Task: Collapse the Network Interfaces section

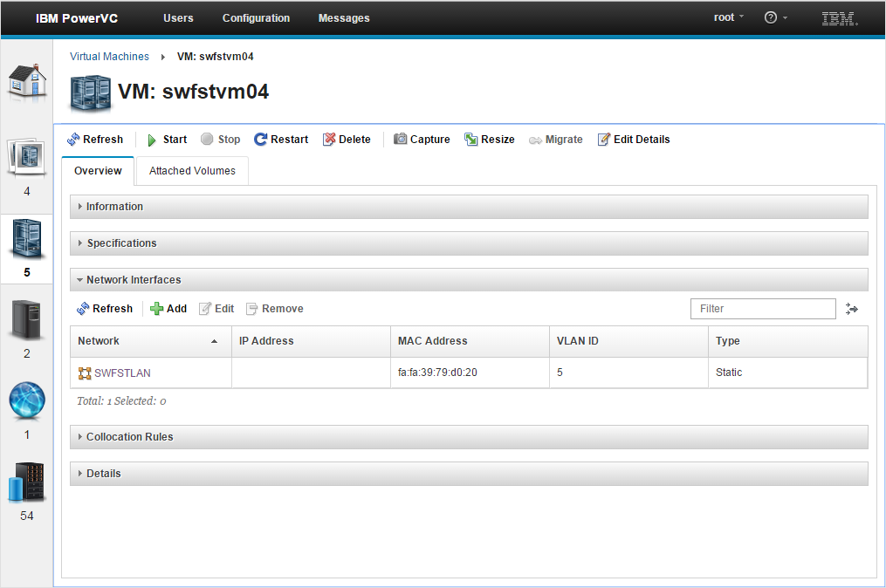Action: pos(469,279)
